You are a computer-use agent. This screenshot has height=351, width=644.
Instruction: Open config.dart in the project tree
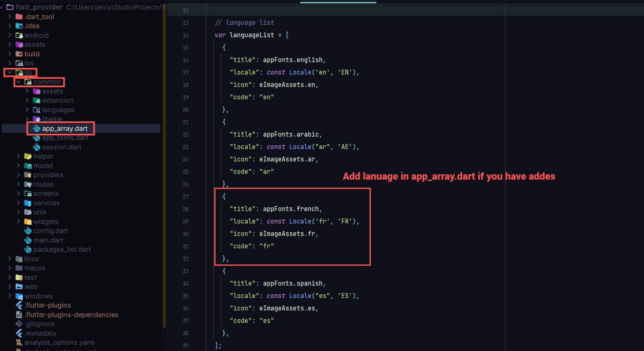pos(50,231)
